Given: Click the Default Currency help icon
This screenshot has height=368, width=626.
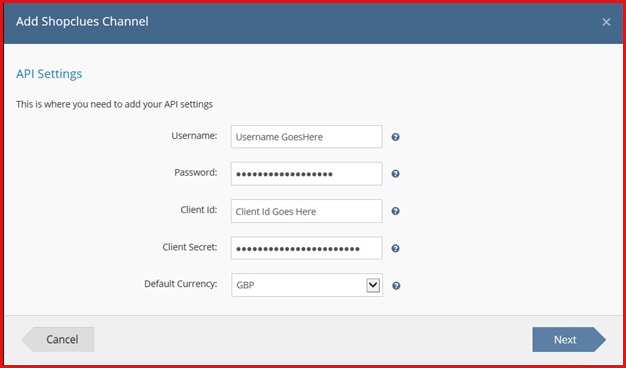Looking at the screenshot, I should (x=396, y=286).
